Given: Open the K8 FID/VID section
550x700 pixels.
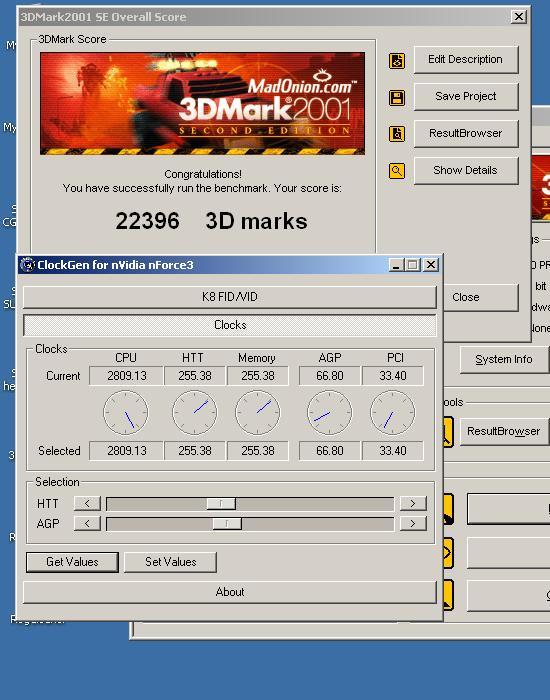Looking at the screenshot, I should coord(229,297).
